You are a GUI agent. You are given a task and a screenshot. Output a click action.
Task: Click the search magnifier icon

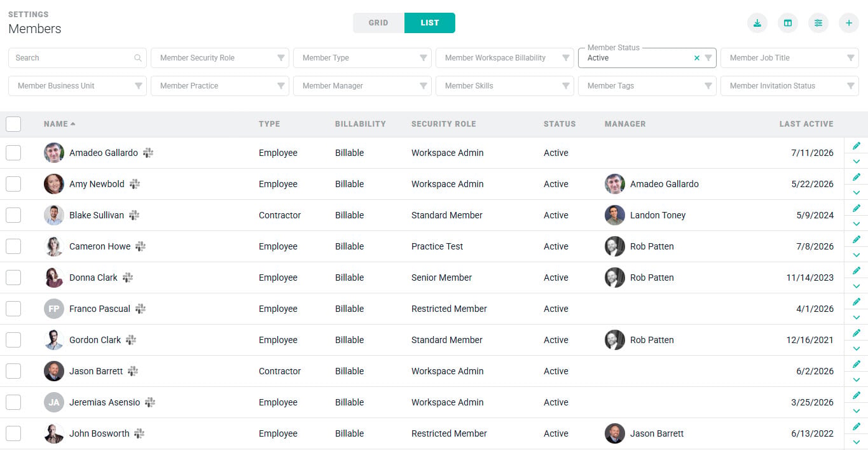138,58
